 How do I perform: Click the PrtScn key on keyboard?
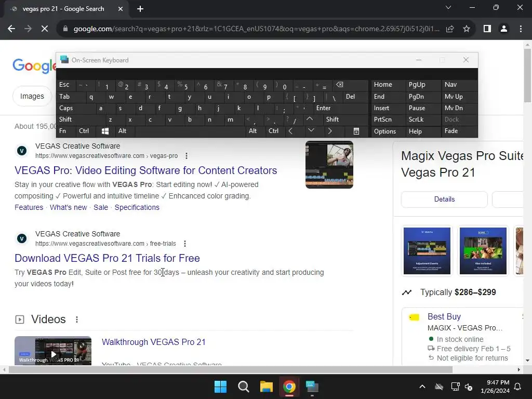point(388,119)
